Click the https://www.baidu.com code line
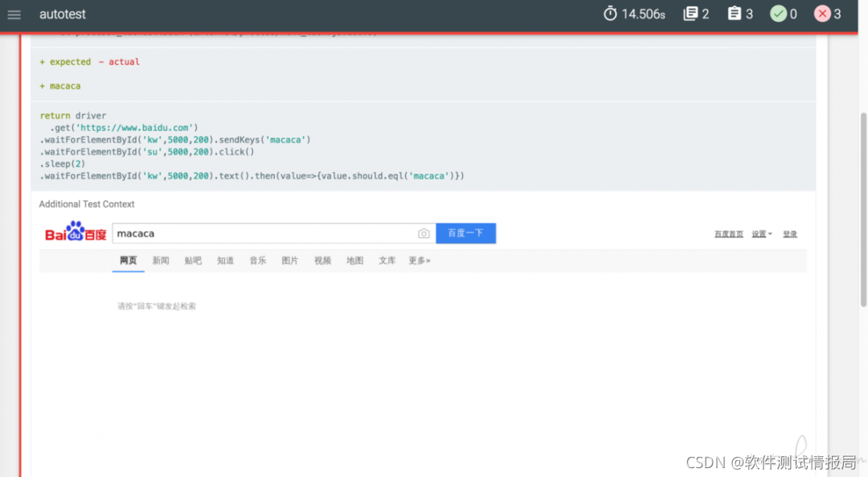Image resolution: width=868 pixels, height=477 pixels. point(124,128)
